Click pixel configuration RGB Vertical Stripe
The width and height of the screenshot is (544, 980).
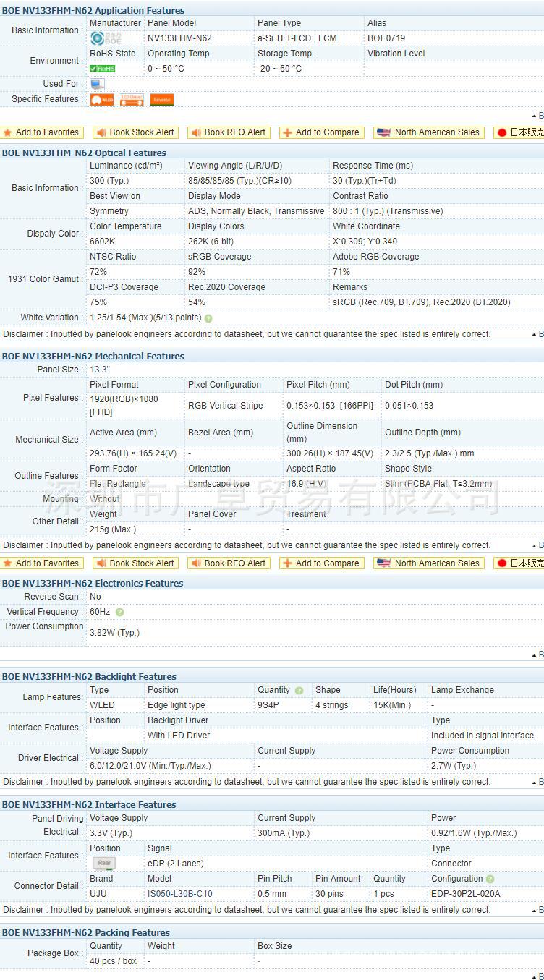click(226, 406)
